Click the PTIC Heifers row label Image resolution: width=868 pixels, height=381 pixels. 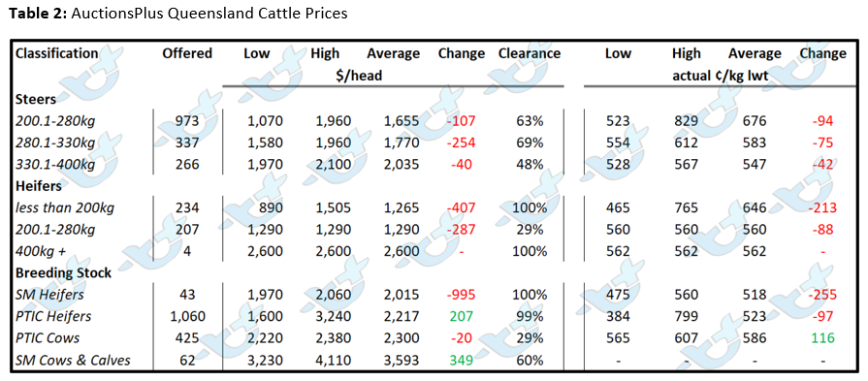(53, 317)
